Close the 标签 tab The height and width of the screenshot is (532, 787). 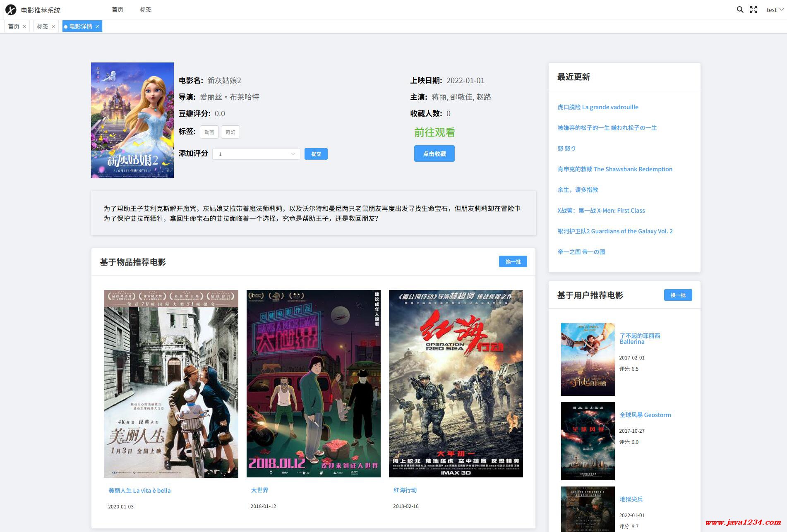click(53, 26)
